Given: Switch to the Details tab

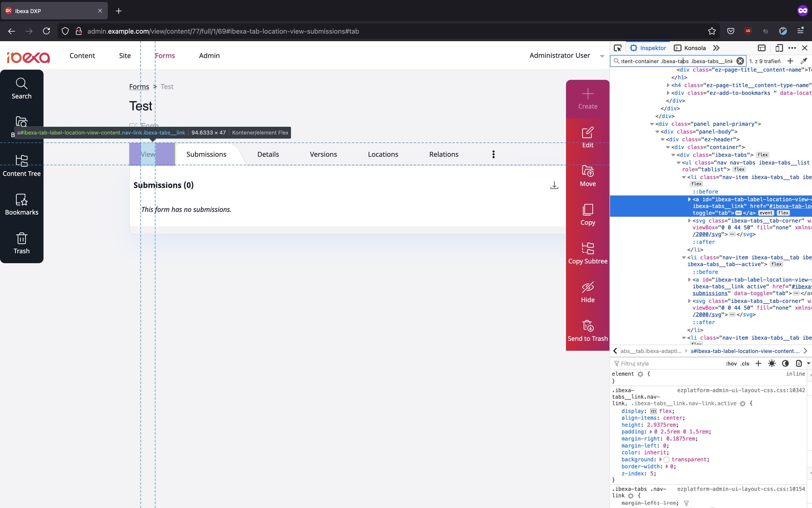Looking at the screenshot, I should tap(268, 154).
